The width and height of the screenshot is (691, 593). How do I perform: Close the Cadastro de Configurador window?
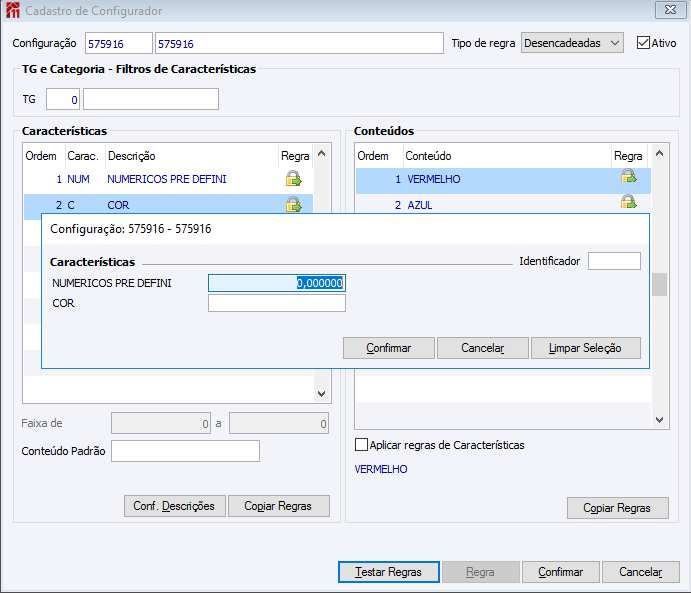[670, 10]
